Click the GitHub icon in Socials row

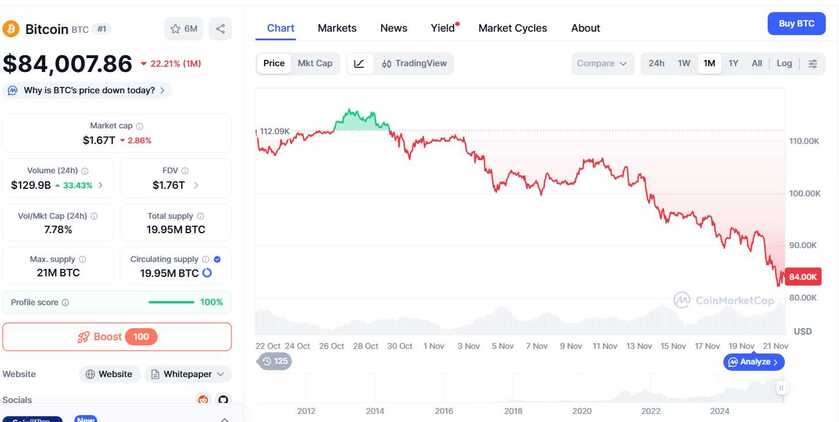pyautogui.click(x=223, y=400)
